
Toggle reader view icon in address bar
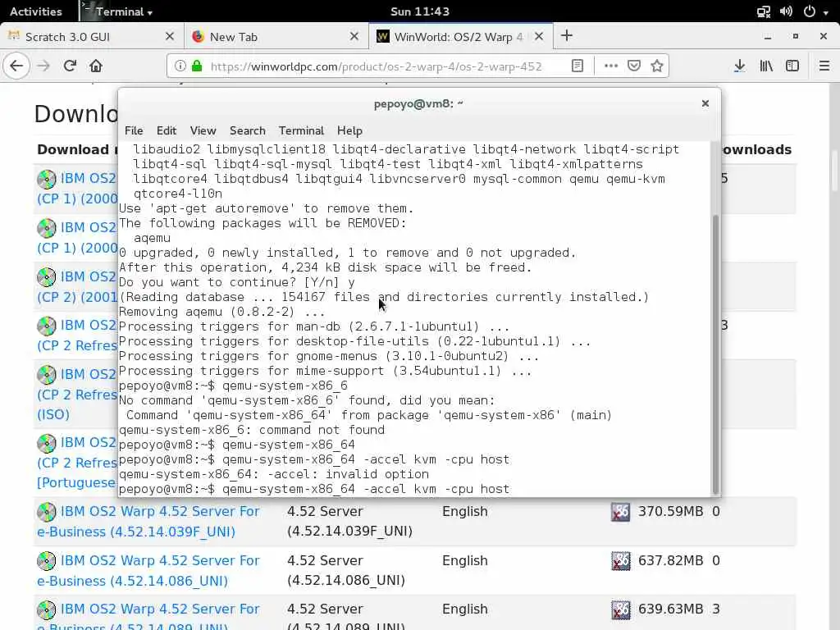point(577,66)
